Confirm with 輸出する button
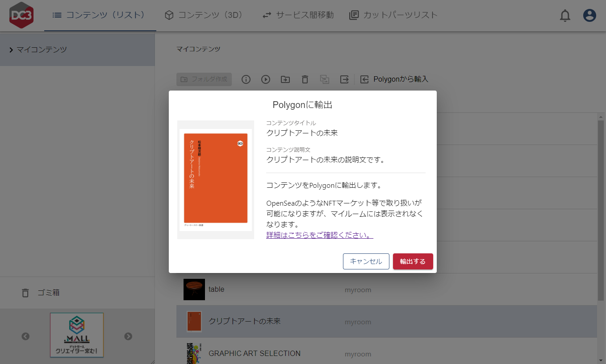The height and width of the screenshot is (364, 606). [413, 261]
